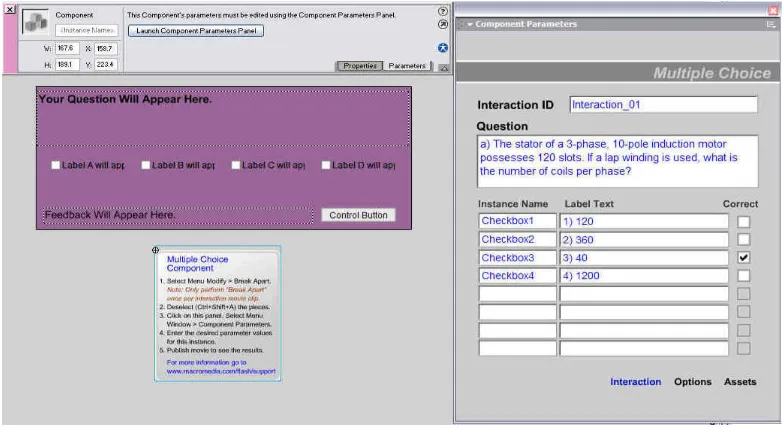Click into the Question text area

617,161
